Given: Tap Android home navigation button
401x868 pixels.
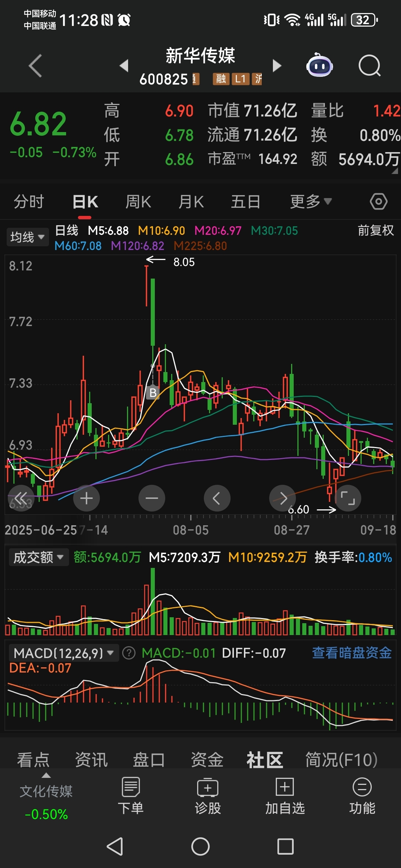Looking at the screenshot, I should pyautogui.click(x=200, y=846).
